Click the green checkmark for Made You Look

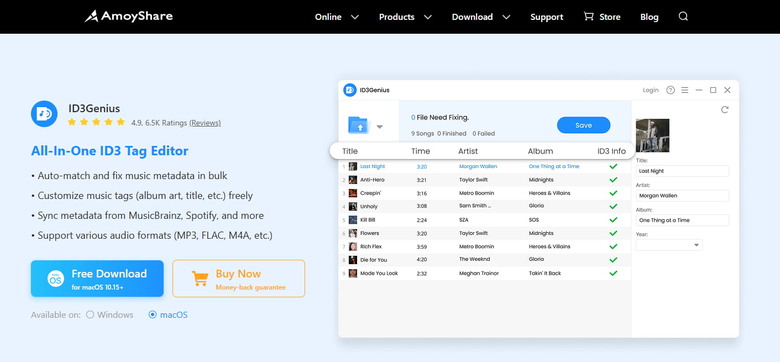(613, 273)
